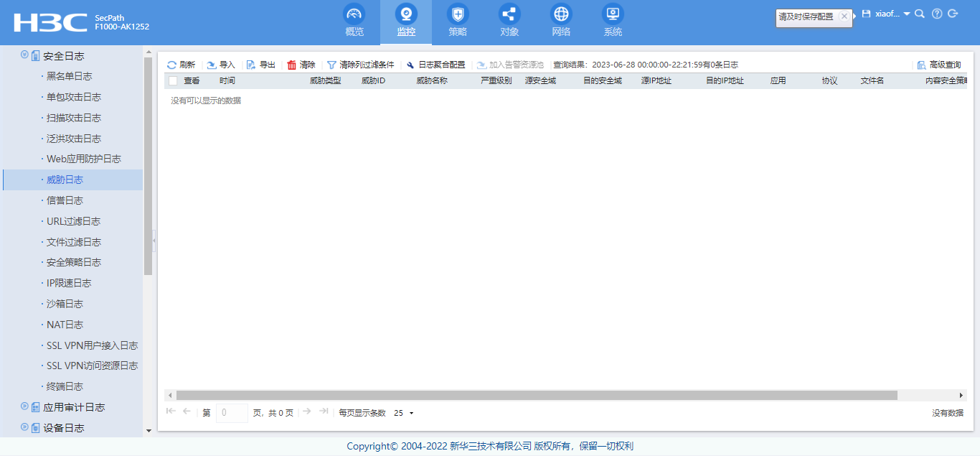
Task: Open the 策略 policy tab
Action: tap(458, 22)
